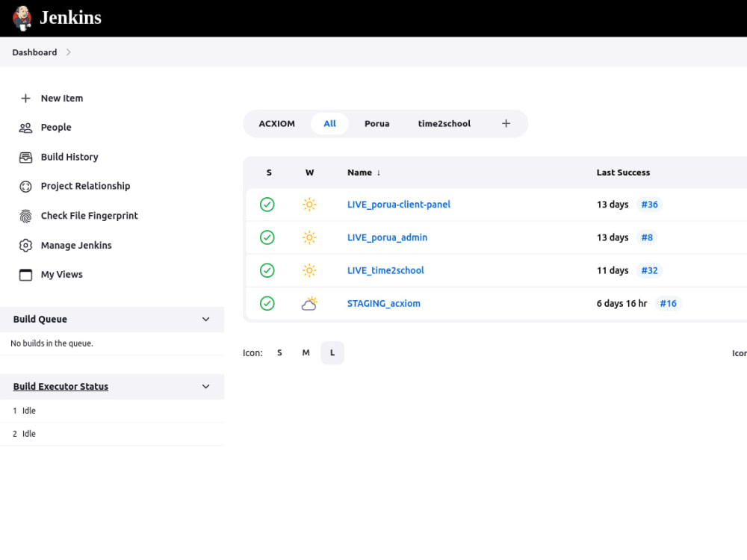Screen dimensions: 747x560
Task: Switch to the ACXIOM view tab
Action: [277, 124]
